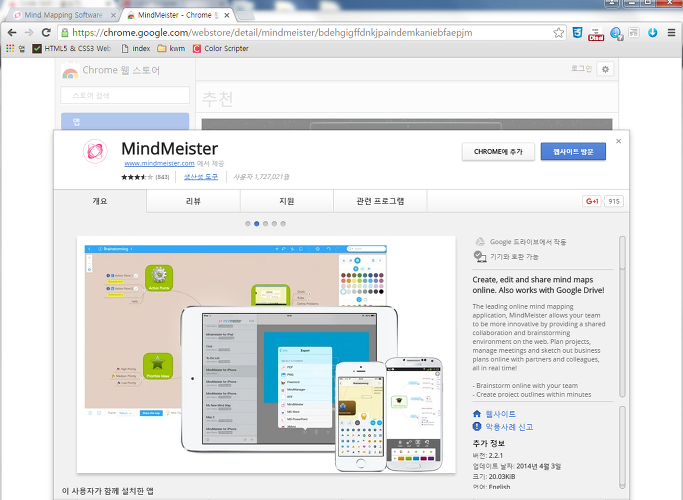Close the Mind Mapping Software tab
Viewport: 683px width, 500px height.
[x=113, y=15]
